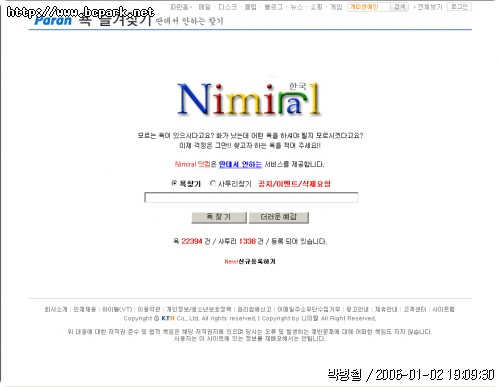Screen dimensions: 500x387
Task: Open 메일 in top navigation
Action: [204, 7]
